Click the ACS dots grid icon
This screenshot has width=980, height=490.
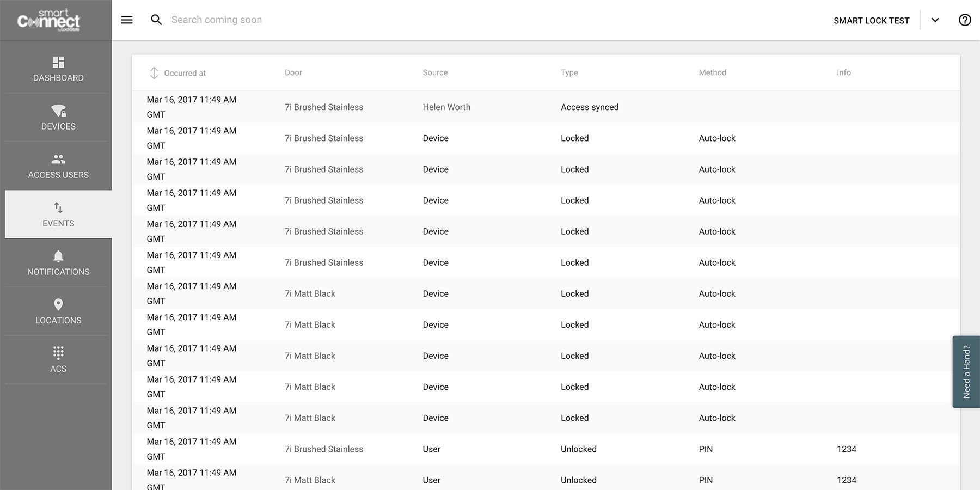(x=58, y=353)
